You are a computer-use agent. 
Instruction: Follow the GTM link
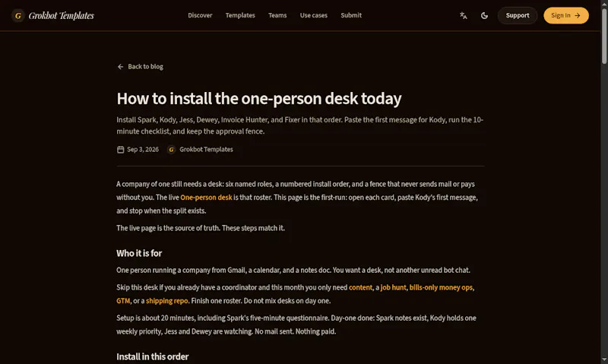click(123, 301)
